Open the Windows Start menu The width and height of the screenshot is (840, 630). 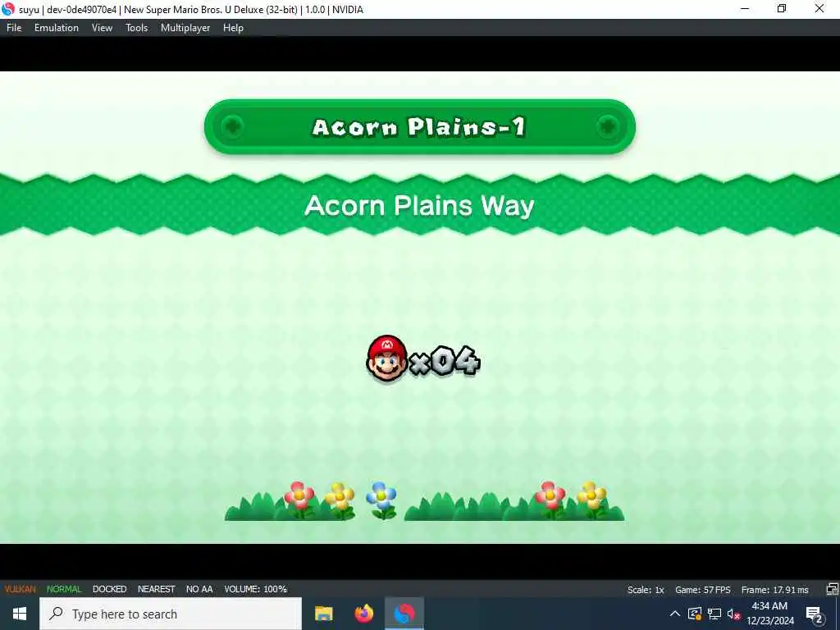(20, 614)
